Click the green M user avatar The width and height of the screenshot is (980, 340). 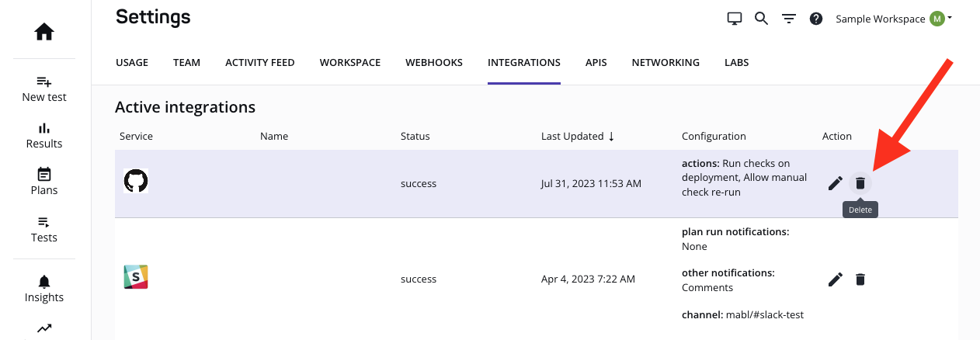click(937, 19)
